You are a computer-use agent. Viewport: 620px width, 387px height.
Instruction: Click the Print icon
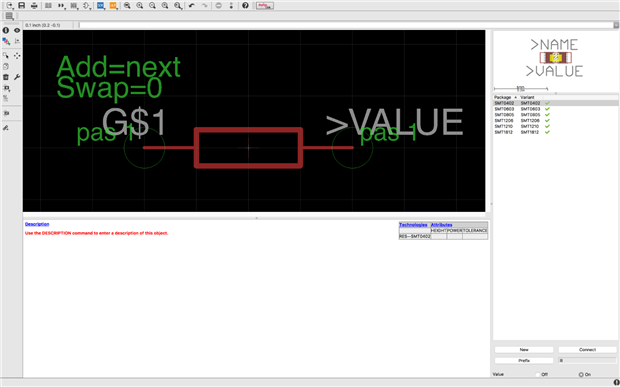tap(34, 6)
